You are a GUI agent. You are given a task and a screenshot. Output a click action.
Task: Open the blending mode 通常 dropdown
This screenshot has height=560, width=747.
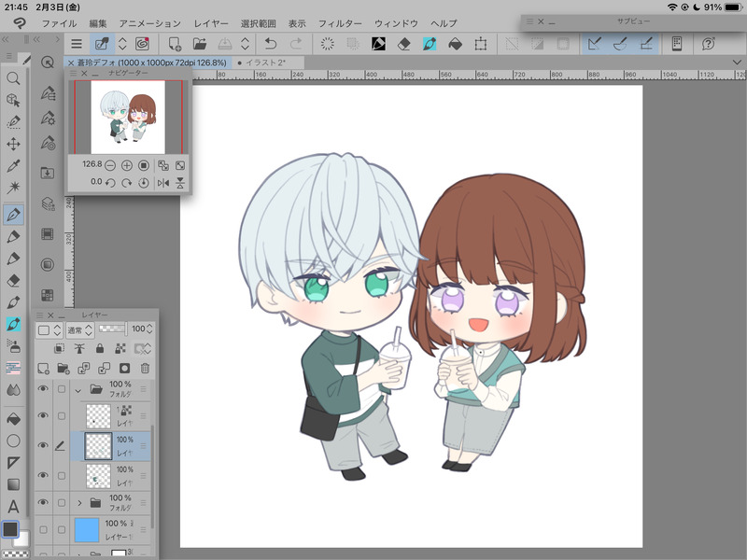(79, 329)
